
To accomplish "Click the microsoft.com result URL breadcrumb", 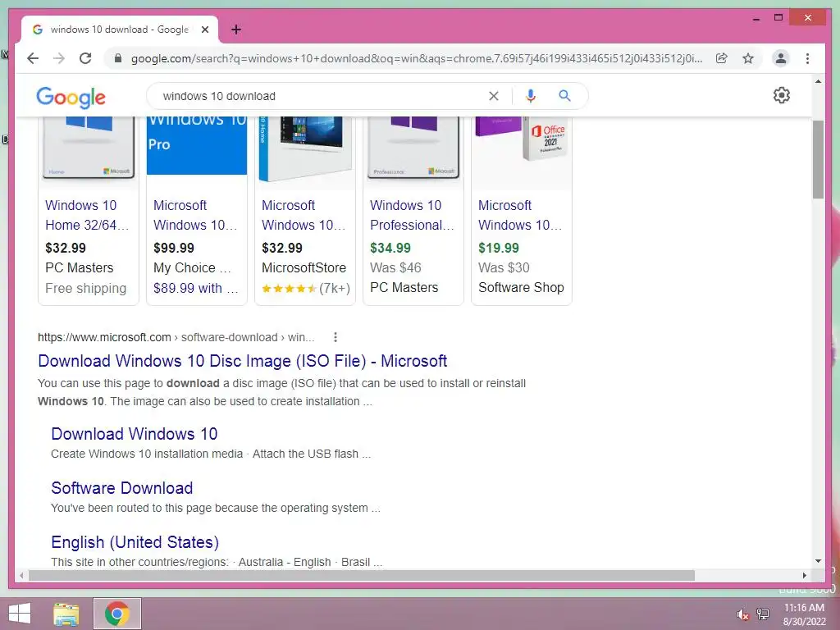I will [x=176, y=337].
